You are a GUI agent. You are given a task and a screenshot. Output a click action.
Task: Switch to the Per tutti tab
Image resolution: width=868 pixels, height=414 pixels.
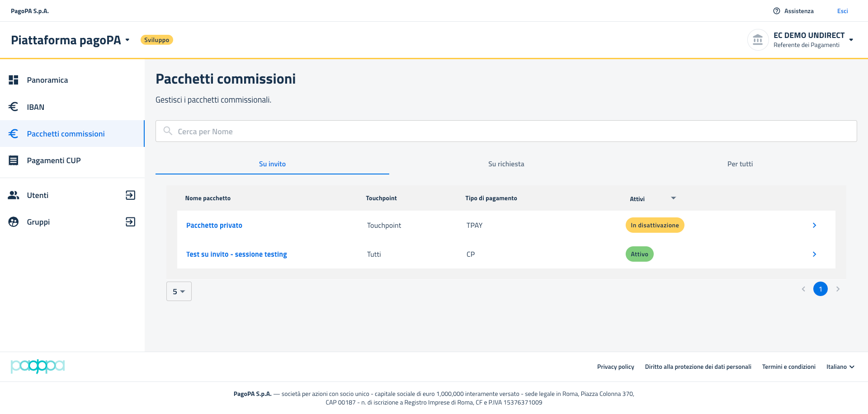tap(740, 164)
